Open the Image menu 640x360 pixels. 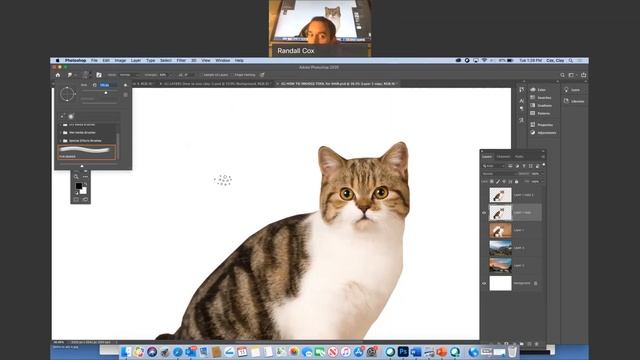(120, 60)
